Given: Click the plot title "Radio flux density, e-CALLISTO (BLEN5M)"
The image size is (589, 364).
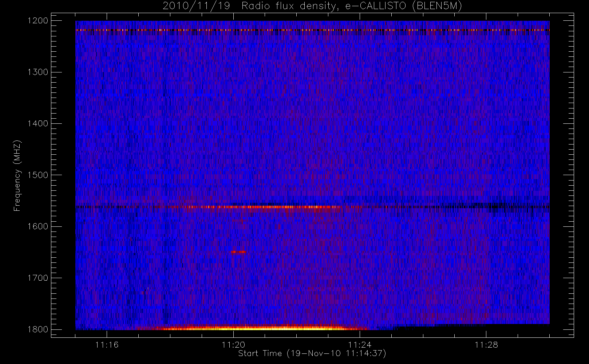Looking at the screenshot, I should [x=352, y=6].
